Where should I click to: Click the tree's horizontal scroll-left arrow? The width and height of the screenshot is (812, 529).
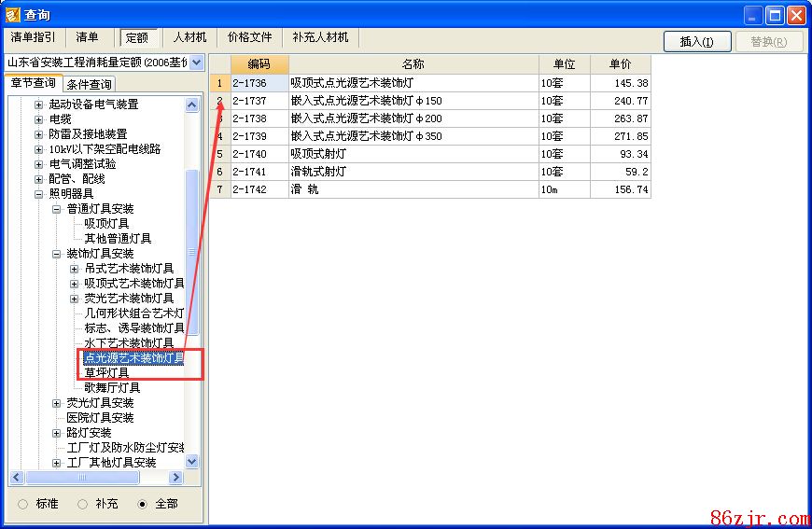[16, 478]
